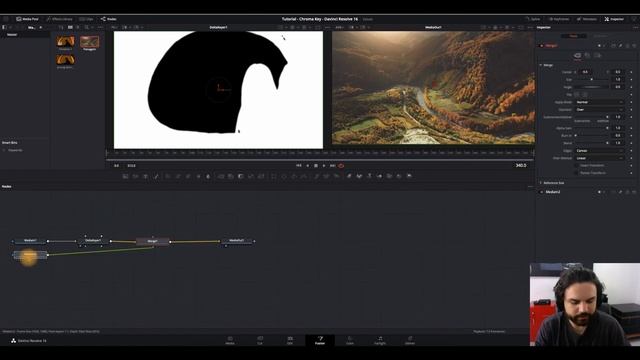Image resolution: width=640 pixels, height=360 pixels.
Task: Open media pool search
Action: pos(87,27)
